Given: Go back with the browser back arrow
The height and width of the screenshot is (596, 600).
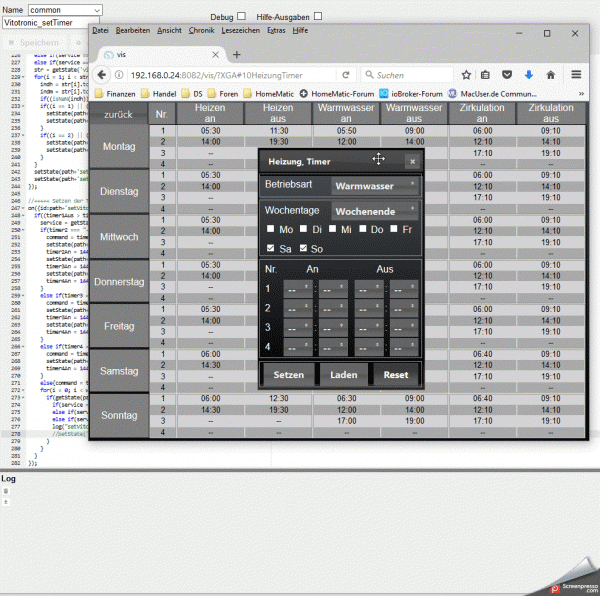Looking at the screenshot, I should click(x=101, y=75).
